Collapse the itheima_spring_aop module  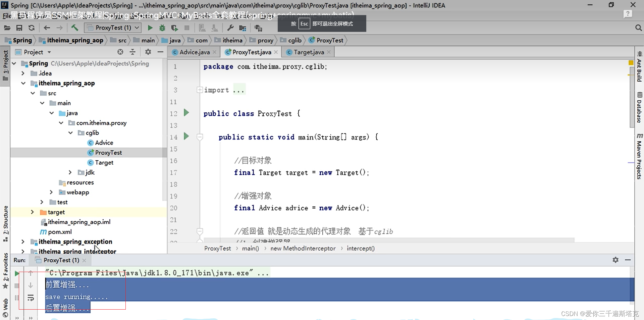23,83
